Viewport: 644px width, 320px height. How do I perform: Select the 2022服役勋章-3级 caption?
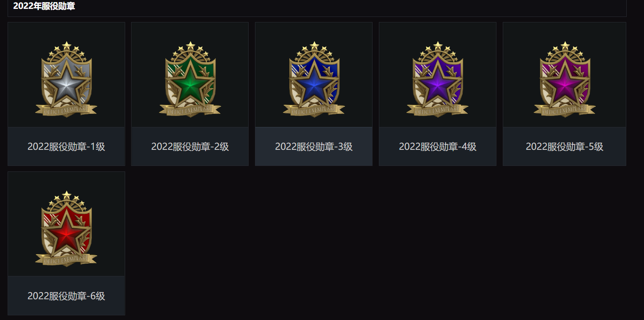[x=314, y=147]
